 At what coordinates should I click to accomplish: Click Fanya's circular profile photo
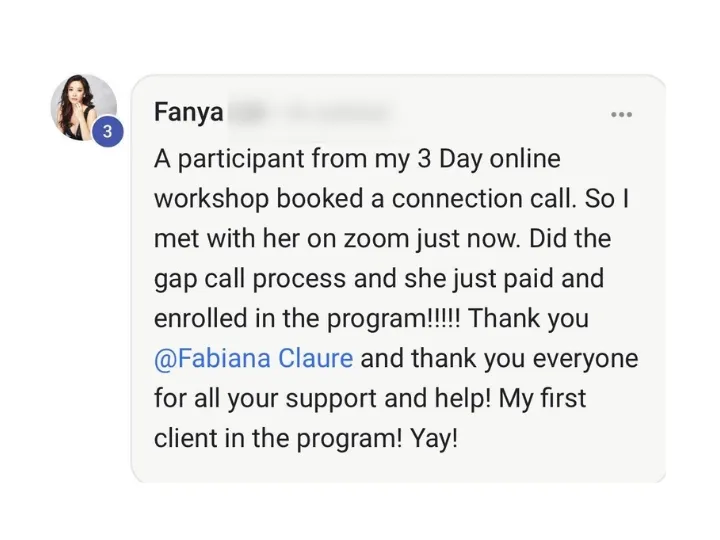[x=84, y=107]
